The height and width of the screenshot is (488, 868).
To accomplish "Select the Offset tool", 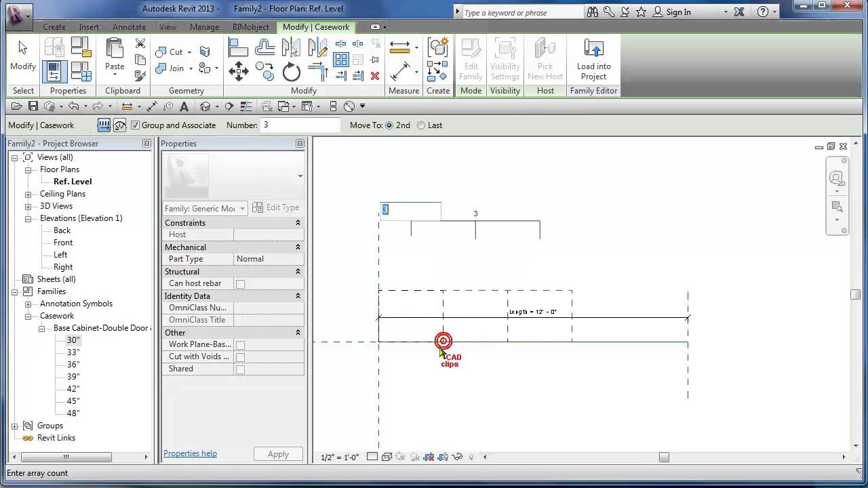I will coord(265,47).
